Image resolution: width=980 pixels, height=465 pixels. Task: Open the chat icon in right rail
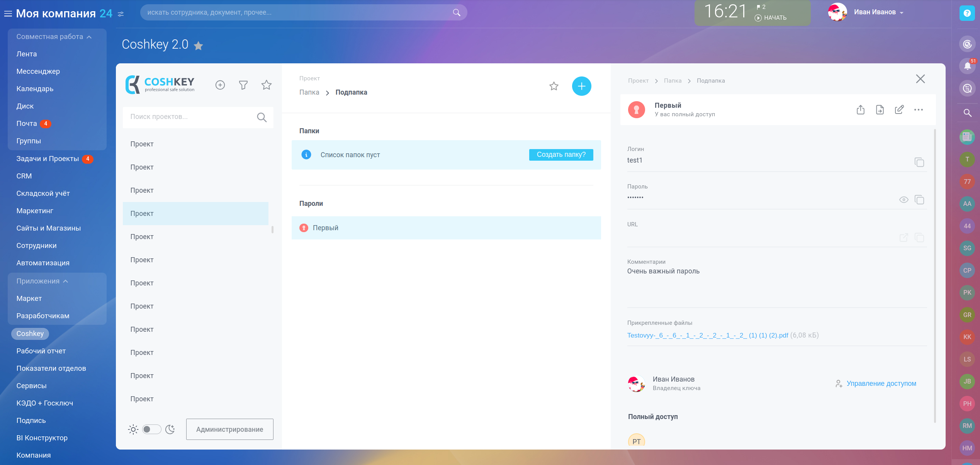pyautogui.click(x=967, y=88)
